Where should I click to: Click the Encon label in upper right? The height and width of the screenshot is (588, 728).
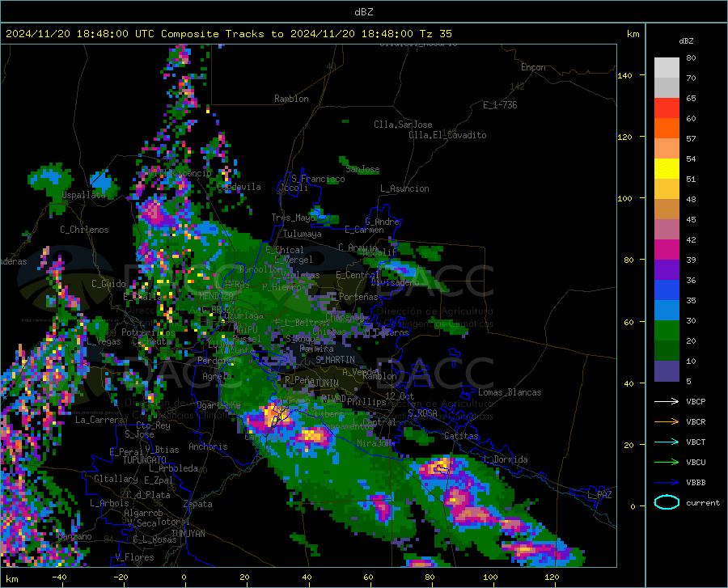tap(533, 67)
